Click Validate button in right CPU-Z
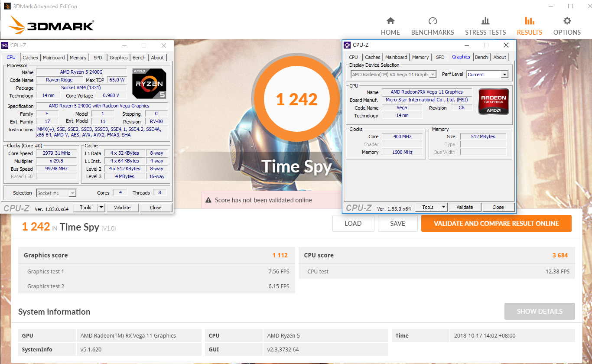 point(465,207)
